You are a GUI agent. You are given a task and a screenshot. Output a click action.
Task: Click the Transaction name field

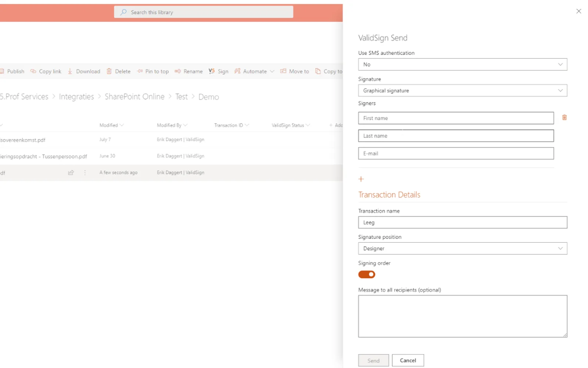463,222
